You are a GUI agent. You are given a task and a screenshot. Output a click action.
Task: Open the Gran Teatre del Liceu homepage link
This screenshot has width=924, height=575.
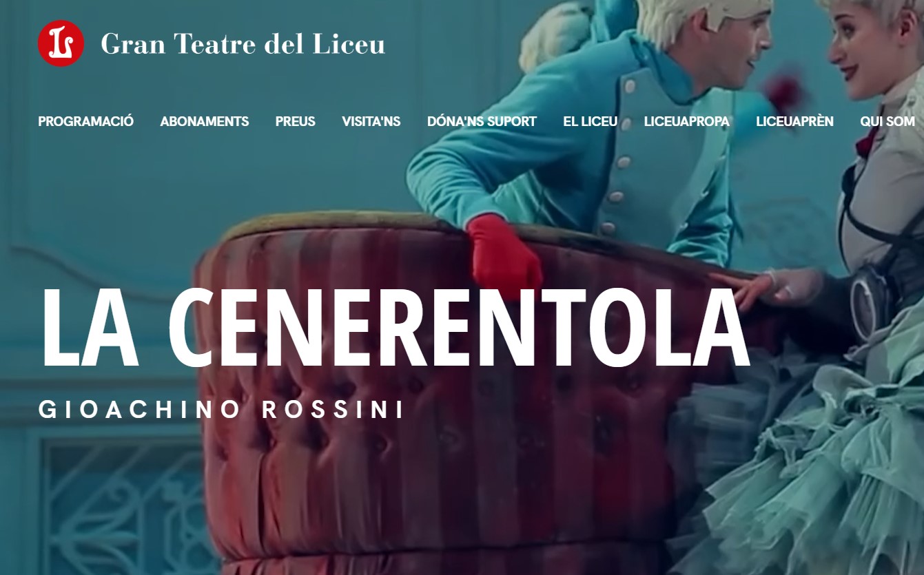point(243,44)
